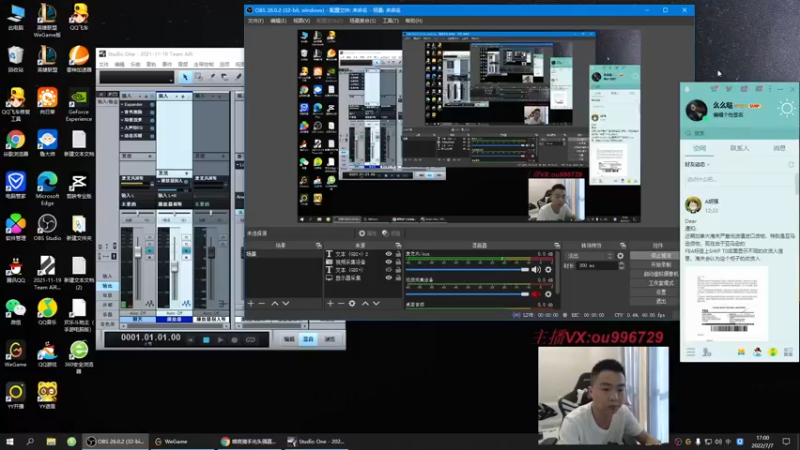Toggle visibility of 文本 (GDI+) source
800x450 pixels.
389,270
